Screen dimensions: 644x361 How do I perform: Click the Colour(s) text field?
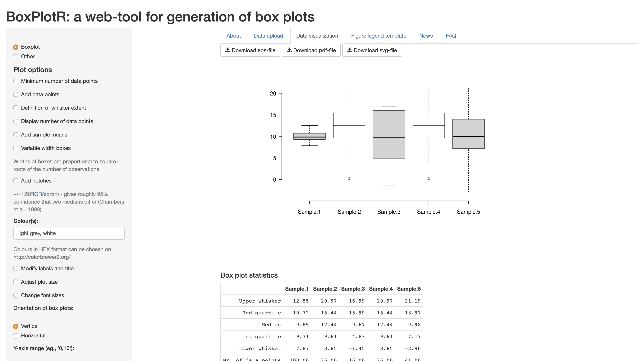pyautogui.click(x=69, y=233)
